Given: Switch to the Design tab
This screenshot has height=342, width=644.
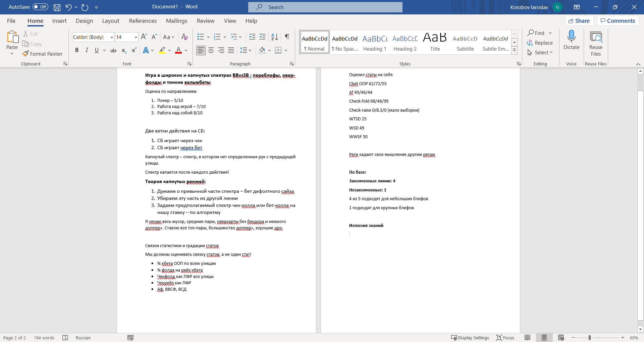Looking at the screenshot, I should (x=84, y=21).
